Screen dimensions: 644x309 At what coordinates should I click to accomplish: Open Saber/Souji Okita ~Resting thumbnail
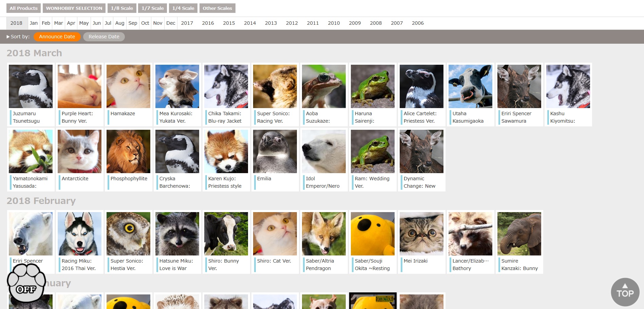click(x=373, y=234)
